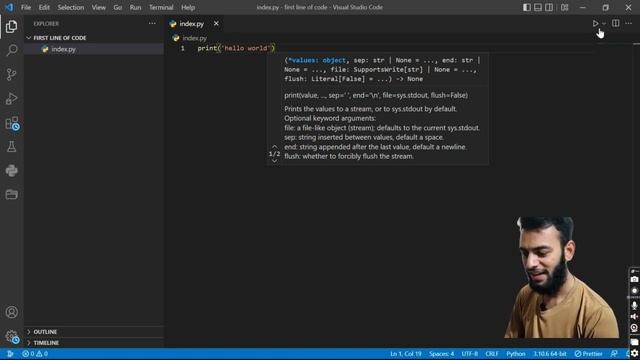The height and width of the screenshot is (360, 640).
Task: Open the Go menu
Action: [x=118, y=7]
